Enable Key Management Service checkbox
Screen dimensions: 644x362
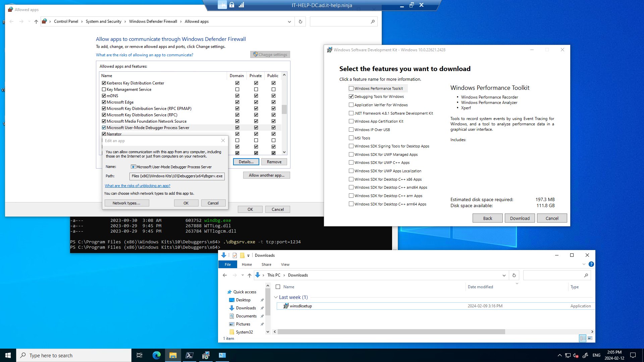pos(104,89)
